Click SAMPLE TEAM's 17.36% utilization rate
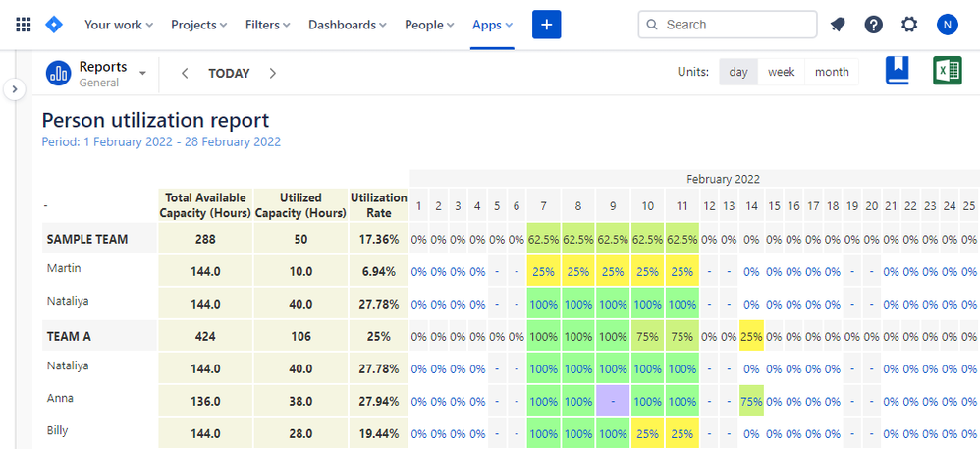Screen dimensions: 980x449 (379, 239)
